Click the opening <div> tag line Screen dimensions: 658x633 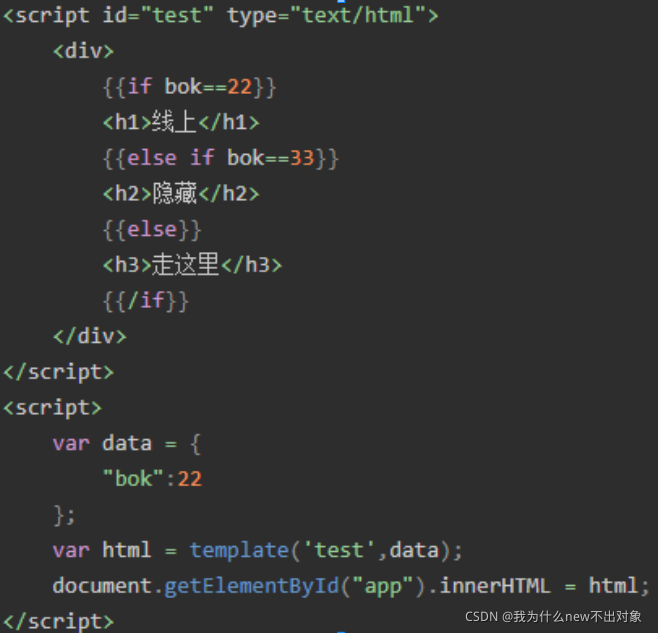tap(83, 51)
